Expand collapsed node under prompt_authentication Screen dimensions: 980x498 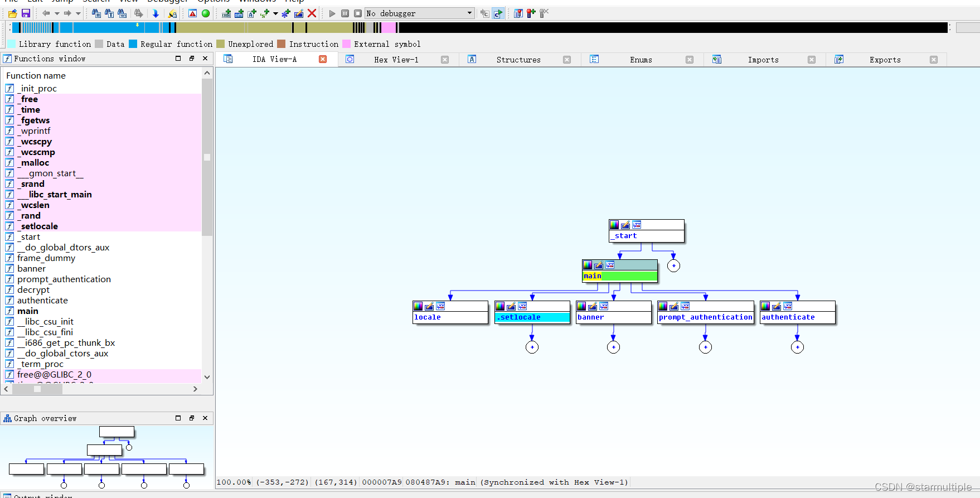click(x=706, y=347)
